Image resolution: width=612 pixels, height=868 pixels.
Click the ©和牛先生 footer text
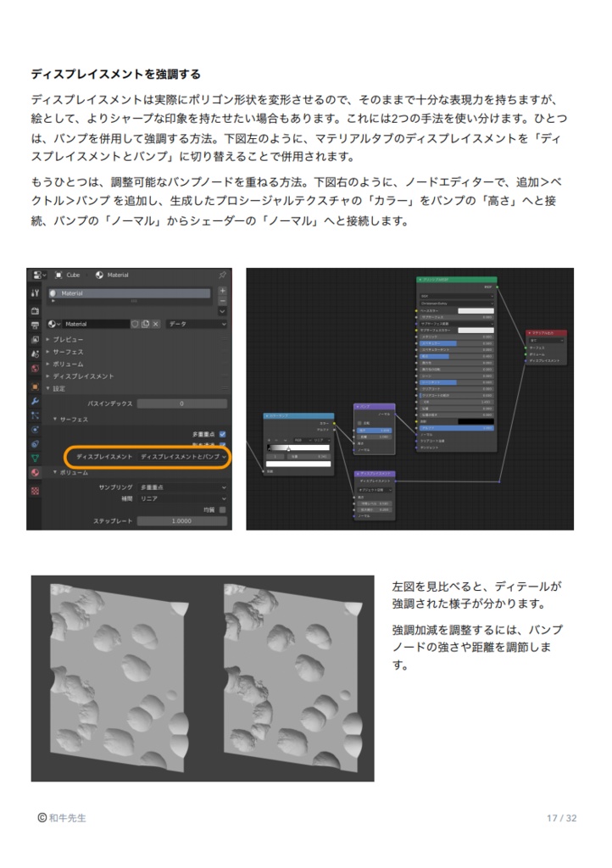tap(61, 818)
